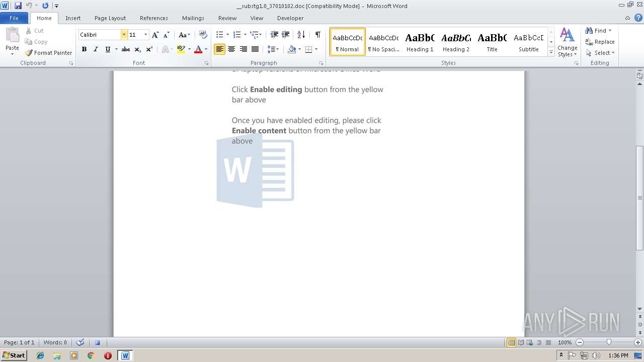644x362 pixels.
Task: Open the Find dropdown arrow
Action: pyautogui.click(x=610, y=31)
